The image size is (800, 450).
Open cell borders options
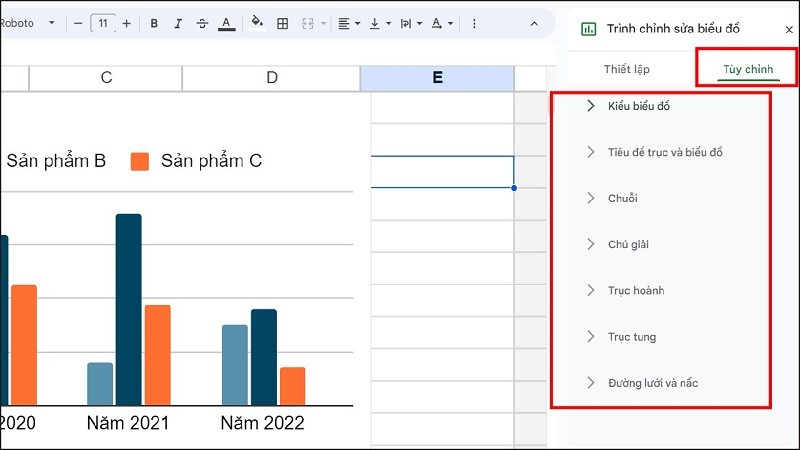[x=282, y=23]
